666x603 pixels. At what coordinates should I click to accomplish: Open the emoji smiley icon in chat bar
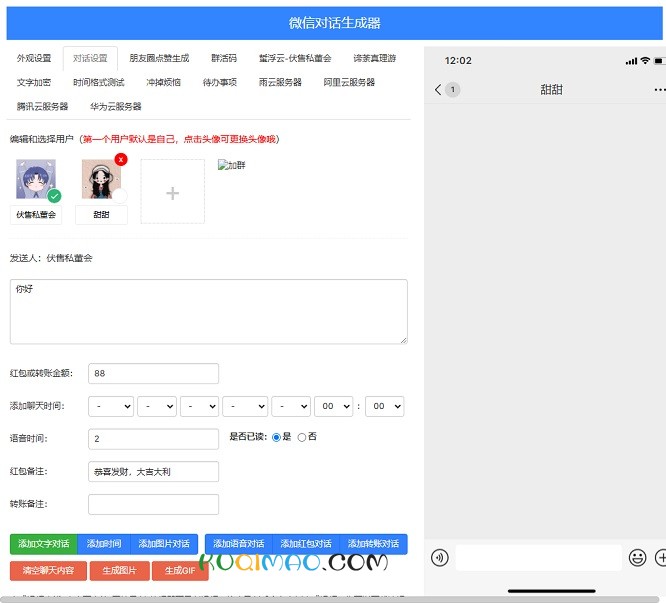637,558
